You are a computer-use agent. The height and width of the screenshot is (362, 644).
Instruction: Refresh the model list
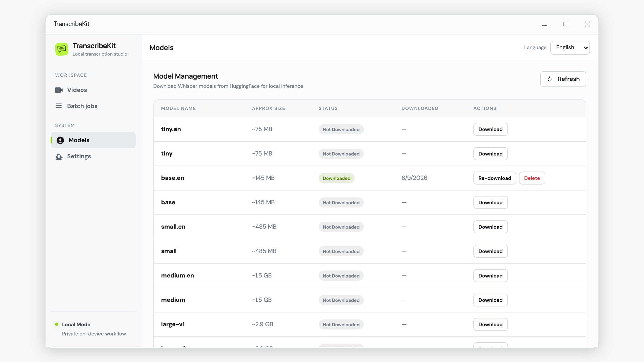[x=563, y=79]
